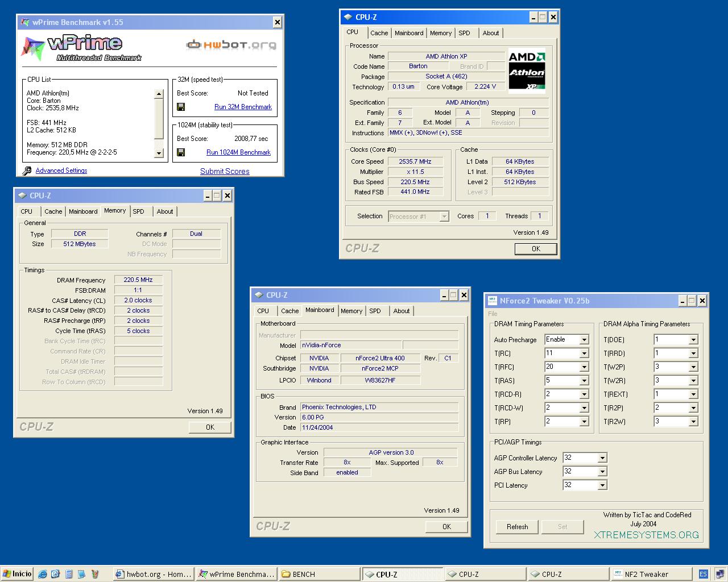The width and height of the screenshot is (728, 582).
Task: Click the CPU List scroll up arrow
Action: [x=159, y=94]
